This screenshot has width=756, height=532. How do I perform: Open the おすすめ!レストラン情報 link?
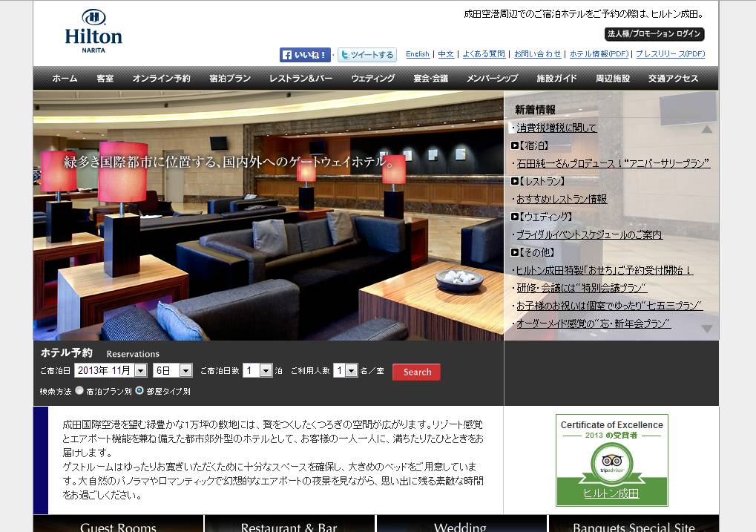562,199
